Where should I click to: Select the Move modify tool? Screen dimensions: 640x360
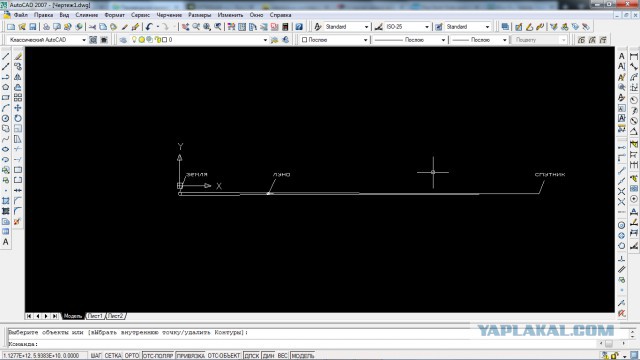[18, 108]
